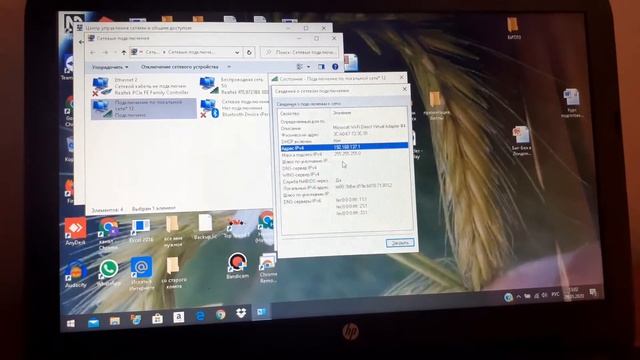Open volume control in system tray
640x360 pixels.
(x=544, y=295)
